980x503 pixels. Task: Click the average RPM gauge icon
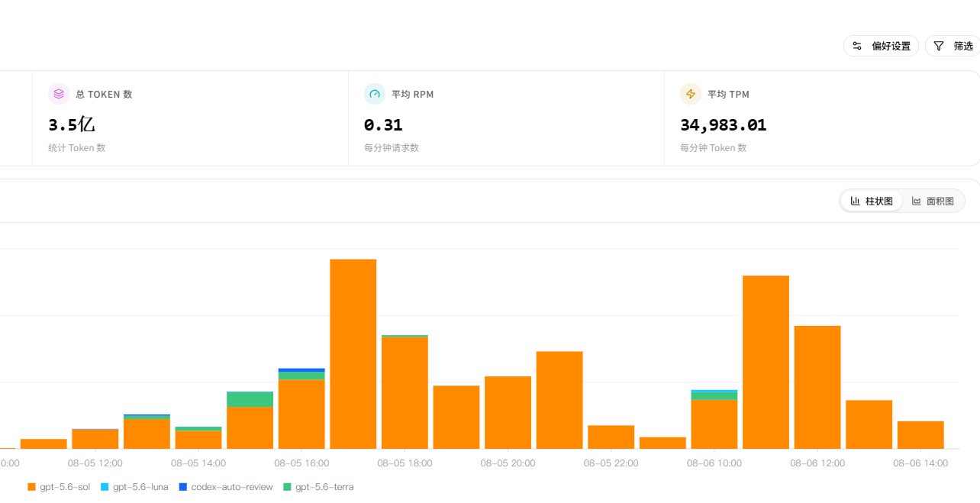[x=375, y=94]
